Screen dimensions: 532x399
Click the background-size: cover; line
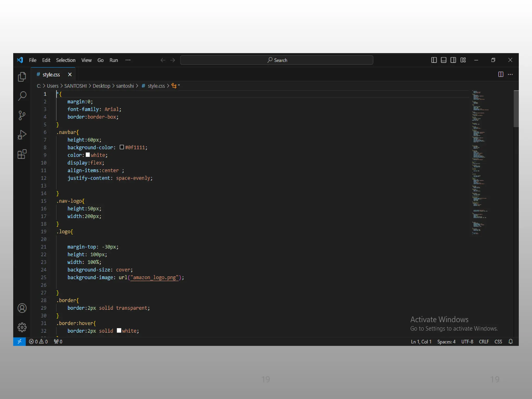coord(100,270)
